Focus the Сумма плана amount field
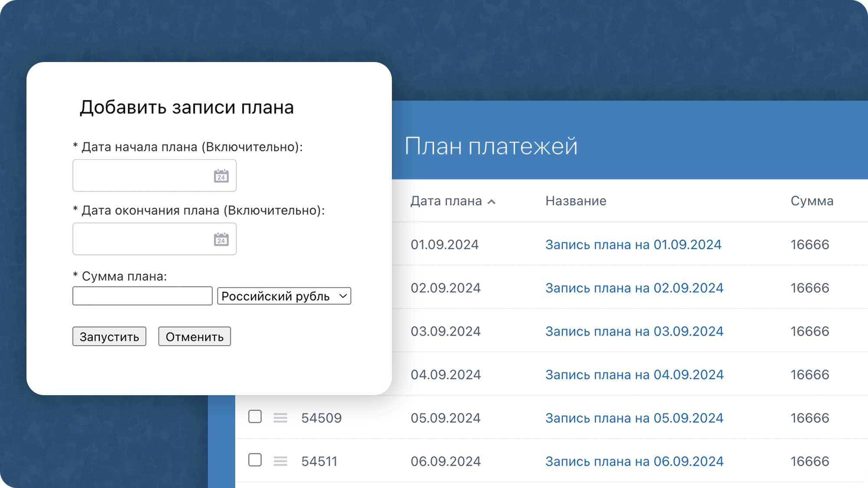 [x=142, y=296]
